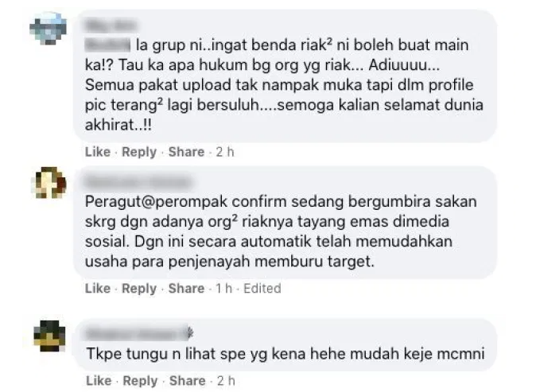Share the first comment posted 2 h ago
This screenshot has height=392, width=536.
[186, 152]
